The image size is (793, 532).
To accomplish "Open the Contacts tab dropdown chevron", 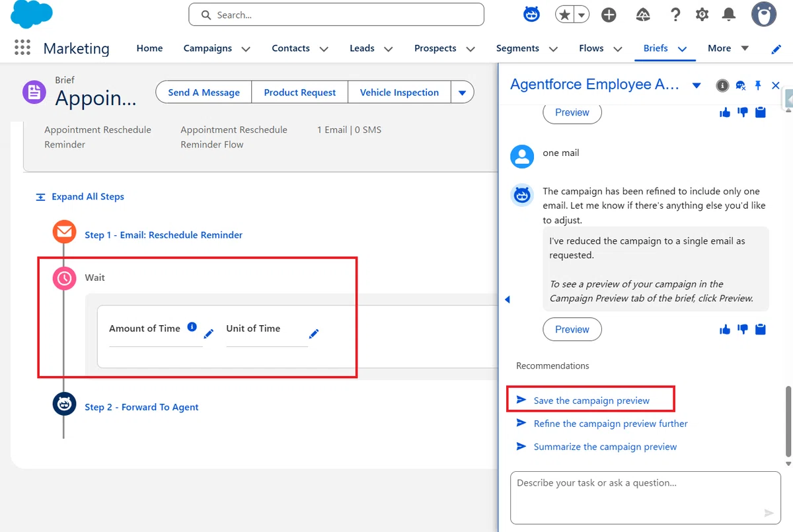I will tap(324, 49).
